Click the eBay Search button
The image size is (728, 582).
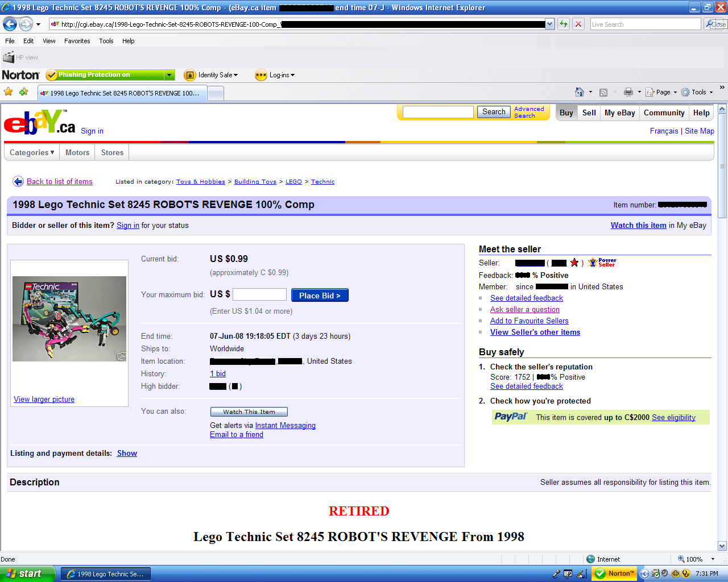click(x=494, y=112)
